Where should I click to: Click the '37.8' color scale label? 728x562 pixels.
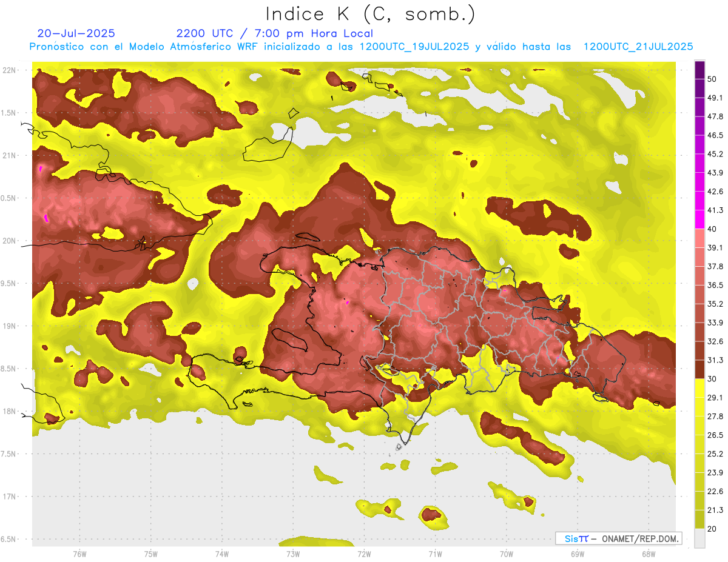[x=715, y=266]
